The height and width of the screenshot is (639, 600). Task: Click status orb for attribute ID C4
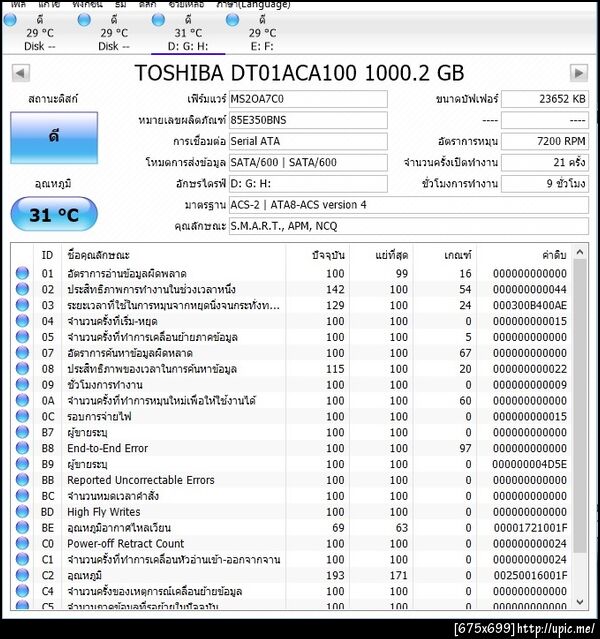point(22,591)
